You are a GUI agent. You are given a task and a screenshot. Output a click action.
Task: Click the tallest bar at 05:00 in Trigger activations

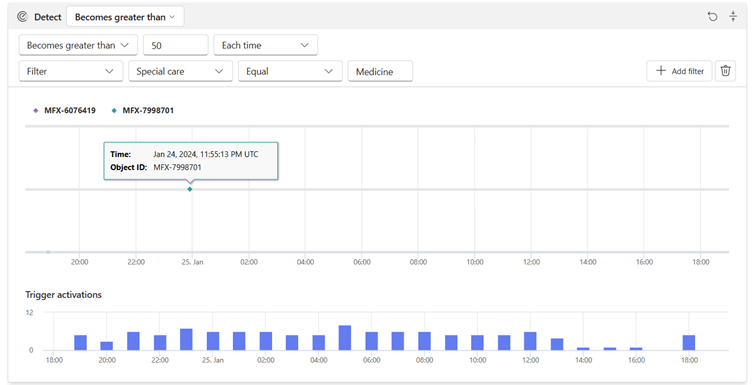pos(345,338)
